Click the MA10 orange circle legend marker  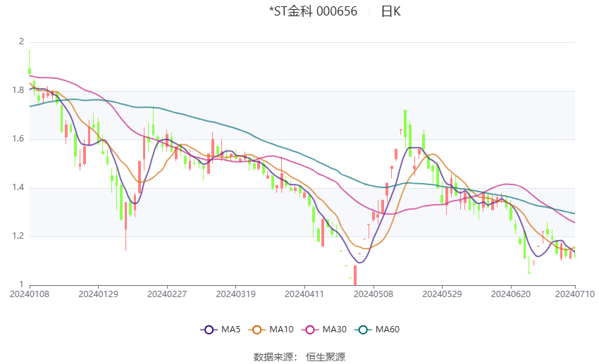[x=258, y=329]
